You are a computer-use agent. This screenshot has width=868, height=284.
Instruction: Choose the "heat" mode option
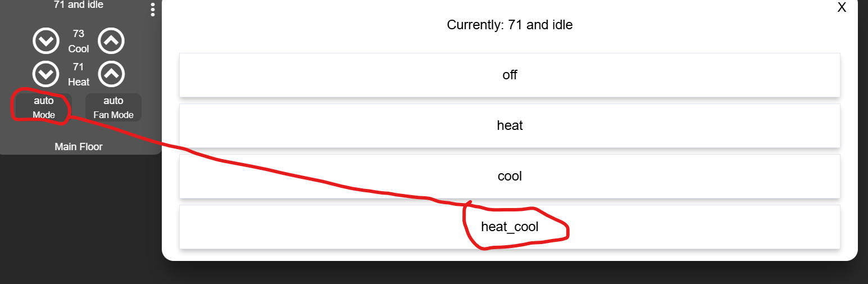pyautogui.click(x=510, y=125)
